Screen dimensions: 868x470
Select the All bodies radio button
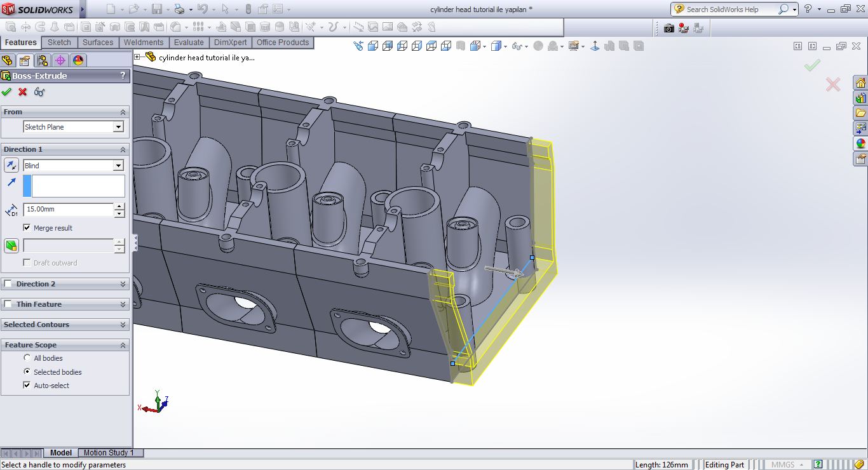pos(27,358)
